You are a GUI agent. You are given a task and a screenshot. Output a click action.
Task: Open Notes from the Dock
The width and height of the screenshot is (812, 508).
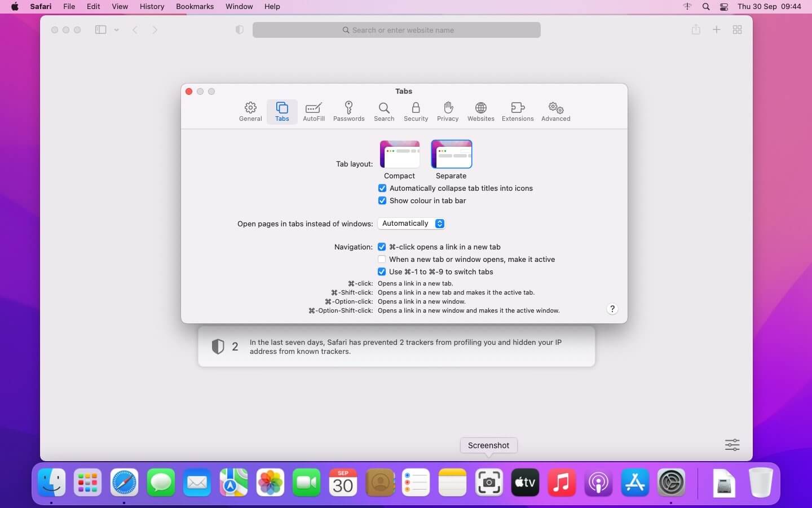[x=452, y=483]
